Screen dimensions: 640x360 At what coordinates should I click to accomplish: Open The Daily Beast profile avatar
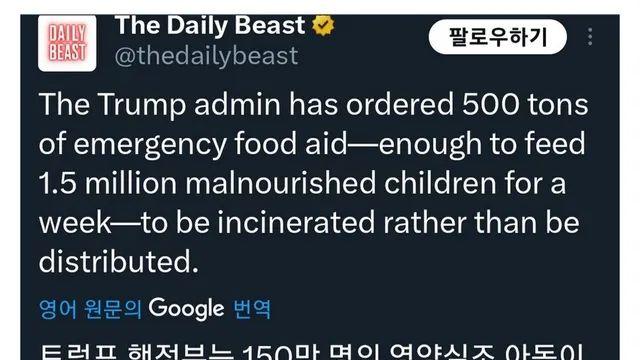click(67, 43)
